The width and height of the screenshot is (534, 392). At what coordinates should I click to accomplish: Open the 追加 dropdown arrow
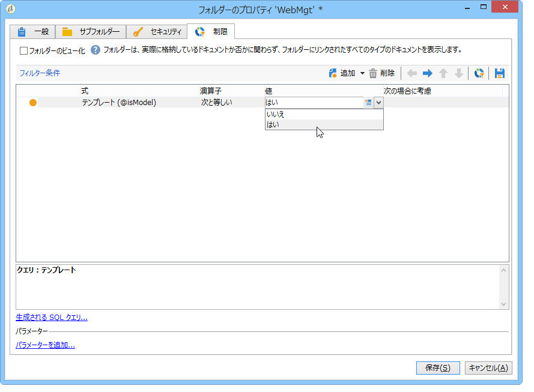coord(362,73)
